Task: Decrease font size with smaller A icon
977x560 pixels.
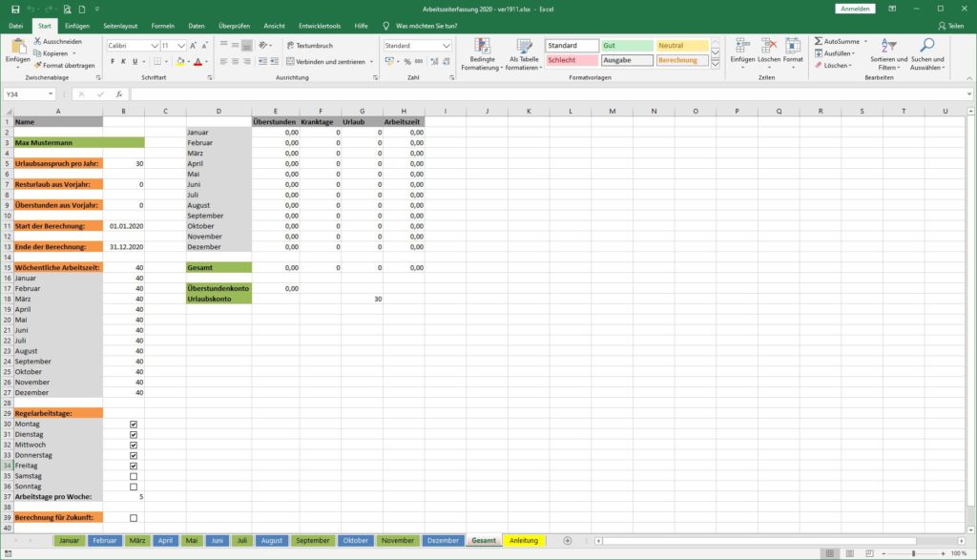Action: tap(204, 46)
